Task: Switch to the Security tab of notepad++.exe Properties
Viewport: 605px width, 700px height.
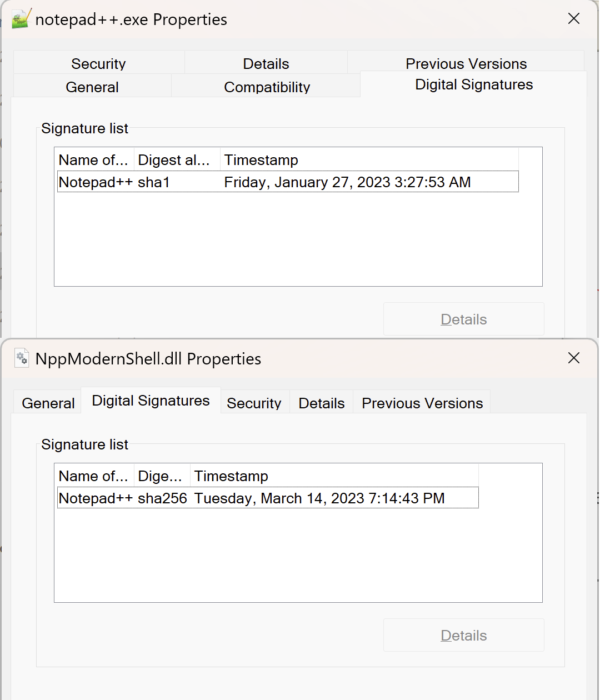Action: (x=98, y=63)
